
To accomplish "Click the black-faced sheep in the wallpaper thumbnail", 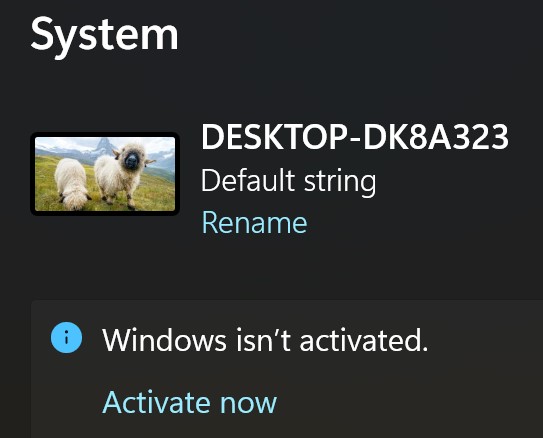I will point(121,173).
